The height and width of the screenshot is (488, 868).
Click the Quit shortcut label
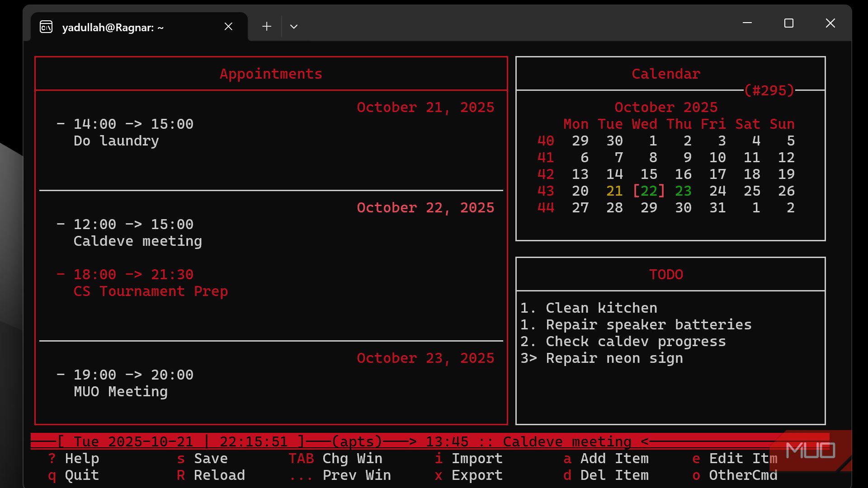tap(82, 475)
